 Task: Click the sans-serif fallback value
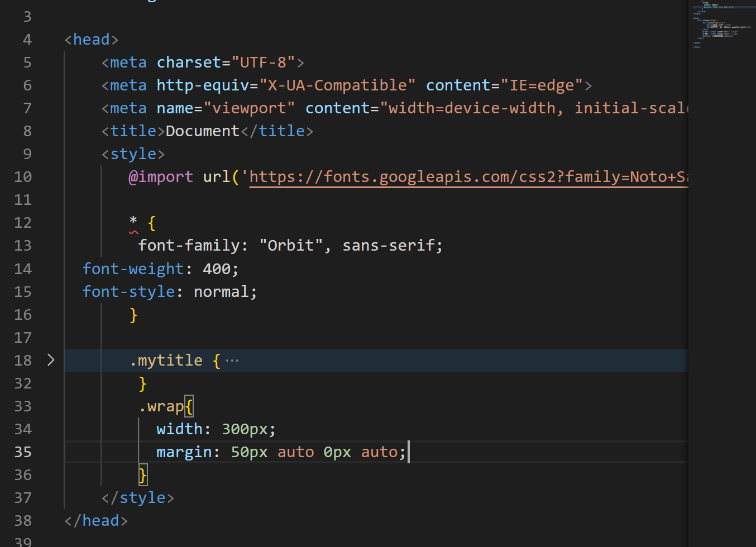click(389, 246)
